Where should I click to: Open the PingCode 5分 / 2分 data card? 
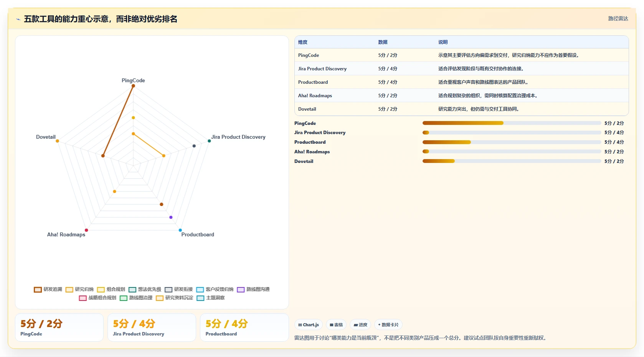point(59,327)
